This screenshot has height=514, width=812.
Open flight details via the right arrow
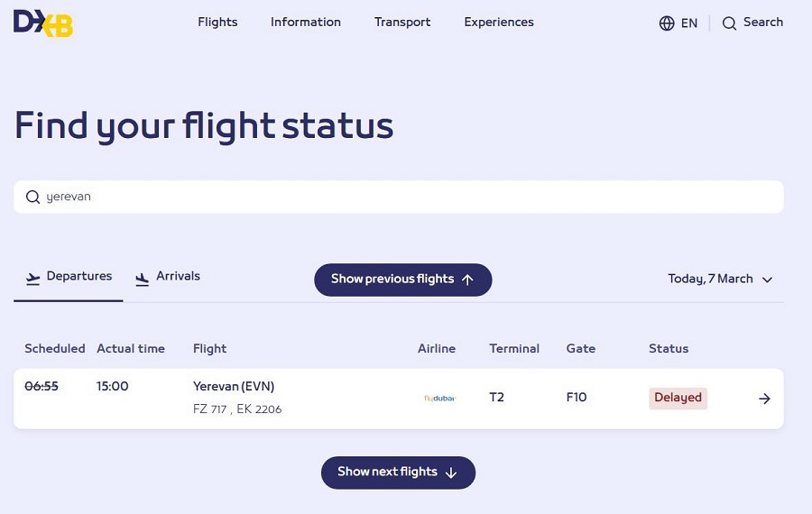(x=764, y=399)
